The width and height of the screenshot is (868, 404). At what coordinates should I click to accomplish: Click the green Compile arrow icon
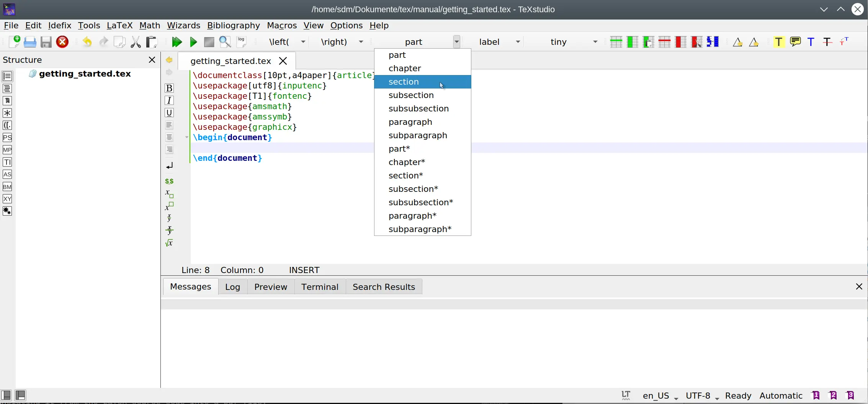193,42
